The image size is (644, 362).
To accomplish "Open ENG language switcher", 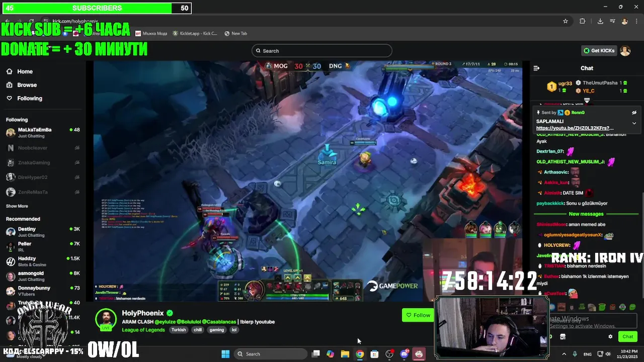I will [587, 354].
